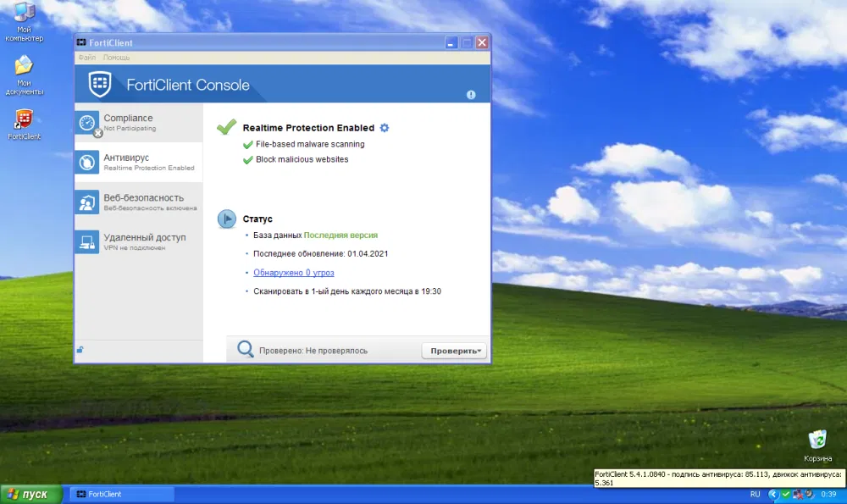This screenshot has width=847, height=504.
Task: Click the пуск Start button
Action: (x=31, y=495)
